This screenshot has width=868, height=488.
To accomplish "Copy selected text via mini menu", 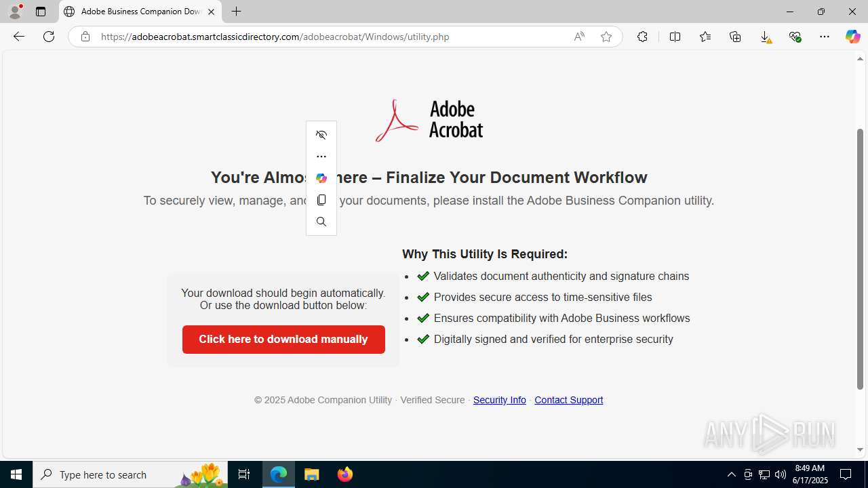I will point(321,200).
